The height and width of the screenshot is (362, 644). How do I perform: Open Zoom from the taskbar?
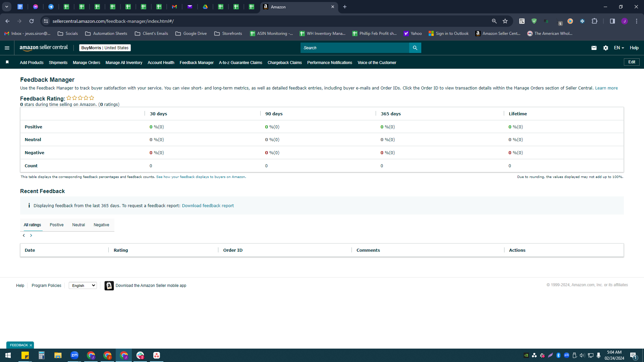point(74,355)
